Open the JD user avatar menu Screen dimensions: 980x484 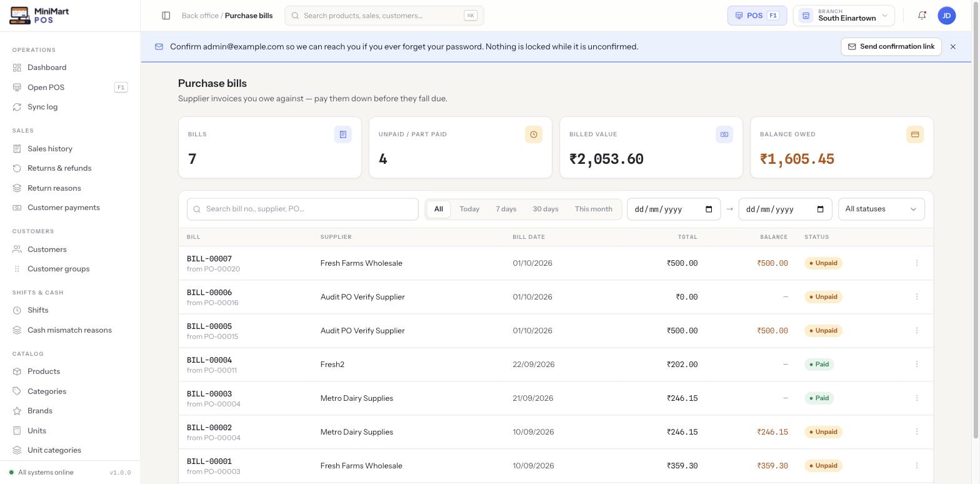click(947, 16)
